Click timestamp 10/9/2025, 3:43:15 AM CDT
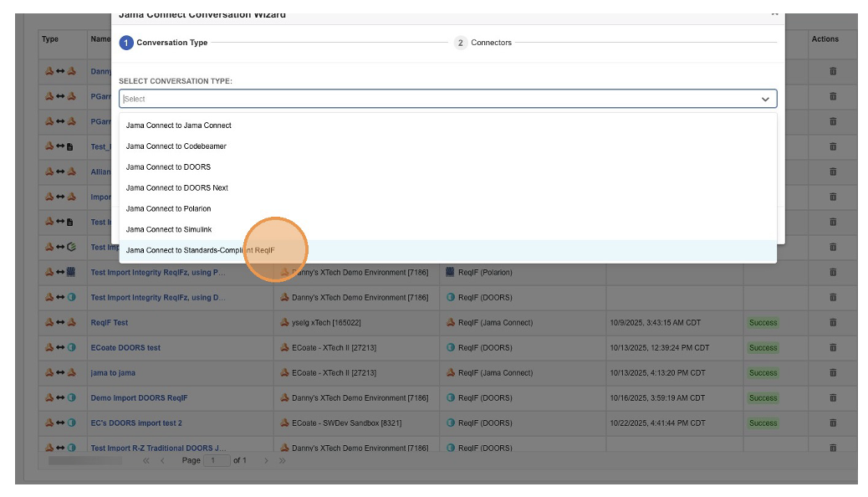Image resolution: width=868 pixels, height=497 pixels. point(656,322)
